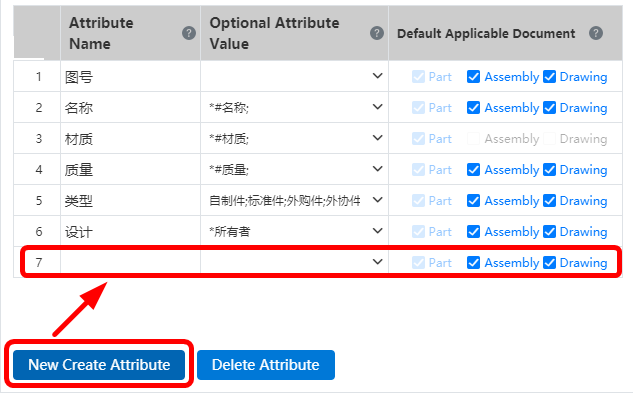
Task: Open value dropdown for 图号 row
Action: coord(377,76)
